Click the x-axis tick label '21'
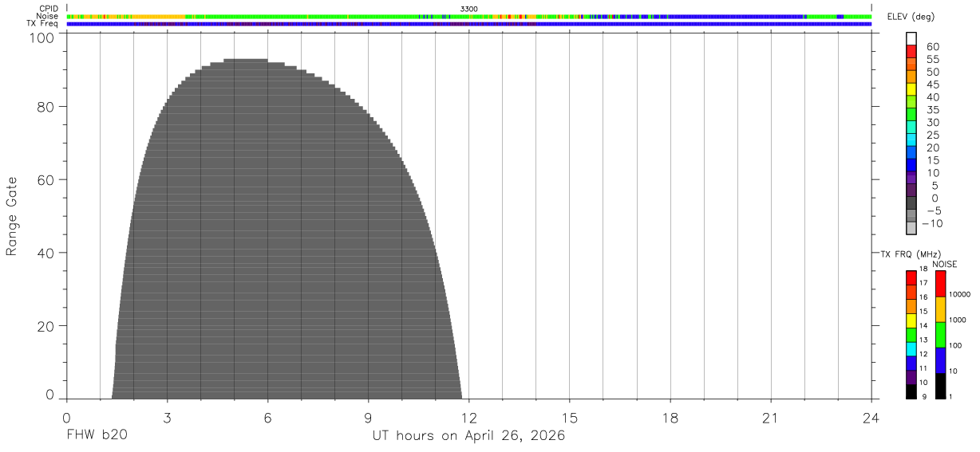This screenshot has width=980, height=452. (771, 418)
